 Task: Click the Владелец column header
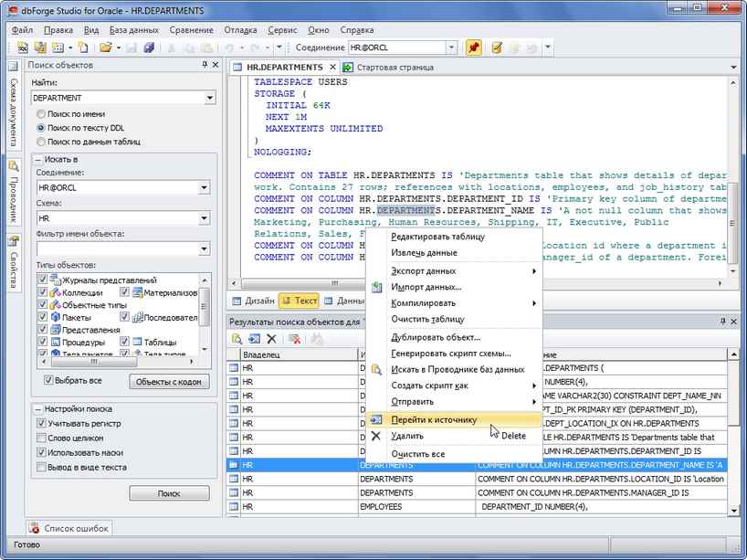(299, 354)
